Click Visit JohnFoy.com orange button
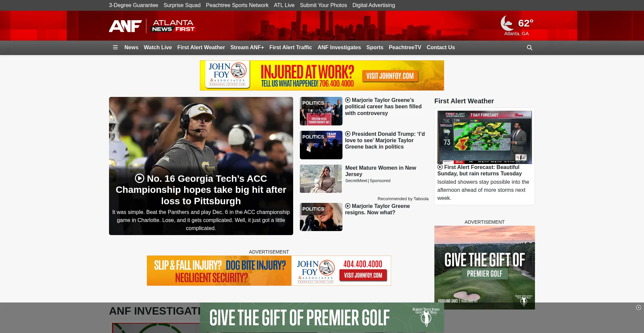This screenshot has width=644, height=333. tap(390, 76)
